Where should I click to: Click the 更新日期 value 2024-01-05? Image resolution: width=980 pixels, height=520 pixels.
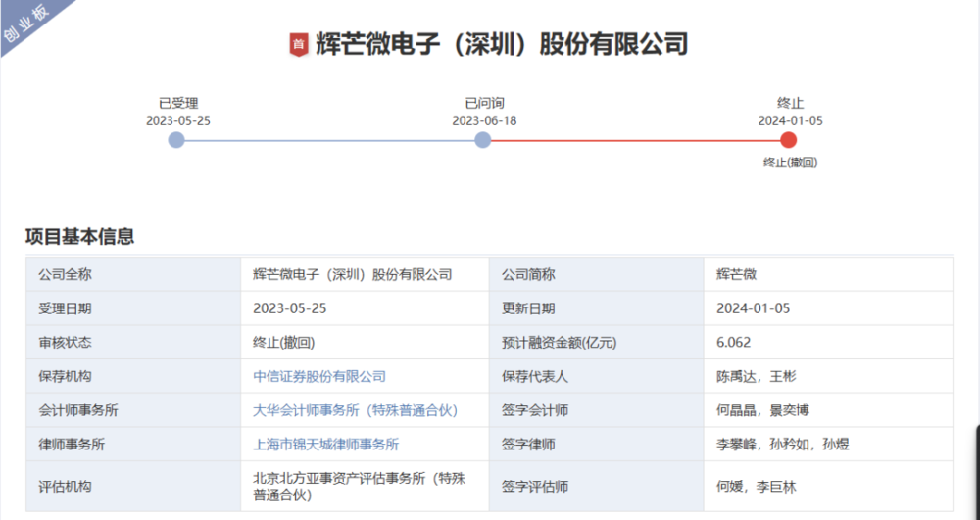(x=753, y=308)
